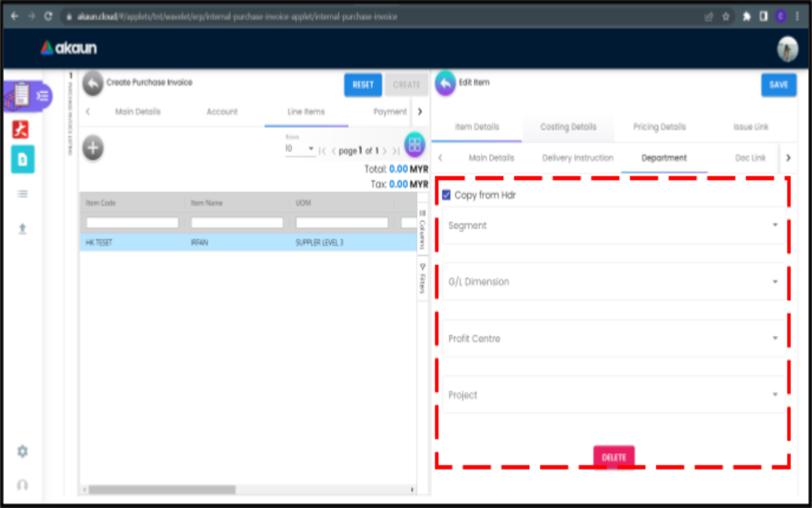Click the horizontal scrollbar under the item table
This screenshot has width=812, height=508.
pyautogui.click(x=249, y=489)
